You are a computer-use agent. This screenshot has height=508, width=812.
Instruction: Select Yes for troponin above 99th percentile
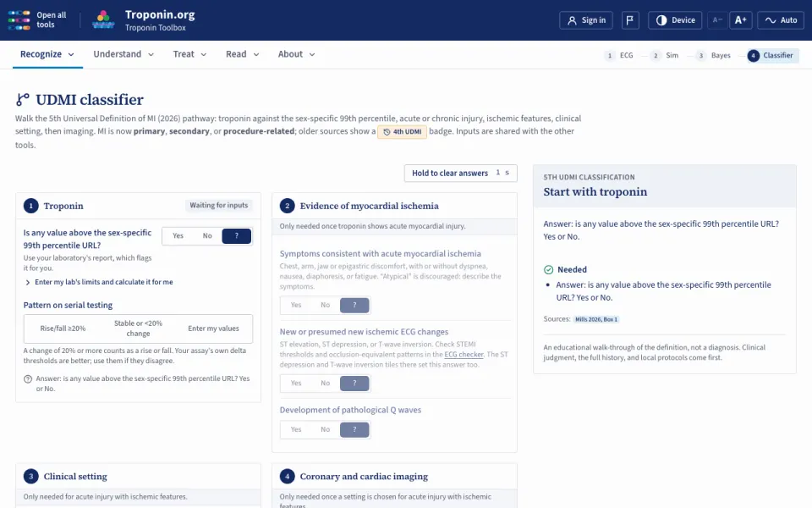178,236
